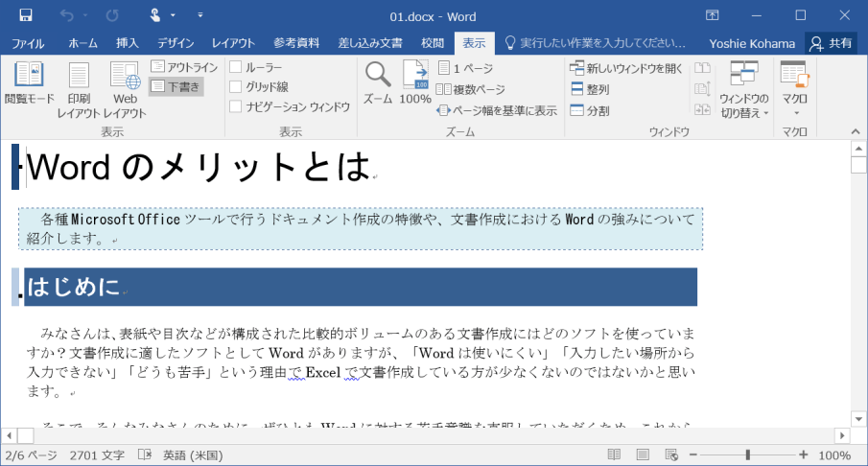This screenshot has width=868, height=466.
Task: Set zoom to 100% button
Action: [415, 83]
